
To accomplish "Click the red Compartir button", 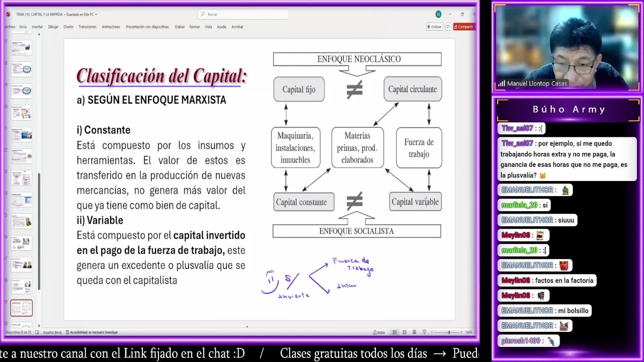I will coord(464,27).
